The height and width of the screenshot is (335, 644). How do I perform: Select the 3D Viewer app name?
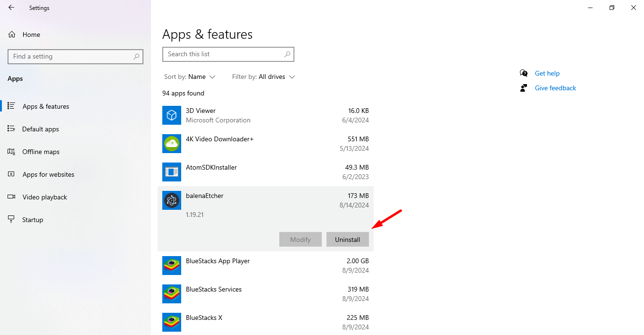pyautogui.click(x=201, y=111)
